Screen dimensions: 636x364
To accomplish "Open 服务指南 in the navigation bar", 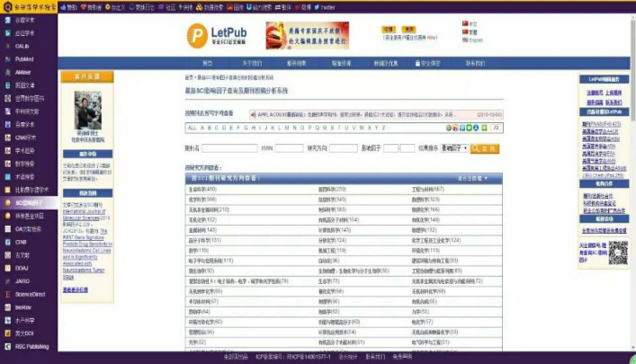I will tap(297, 63).
